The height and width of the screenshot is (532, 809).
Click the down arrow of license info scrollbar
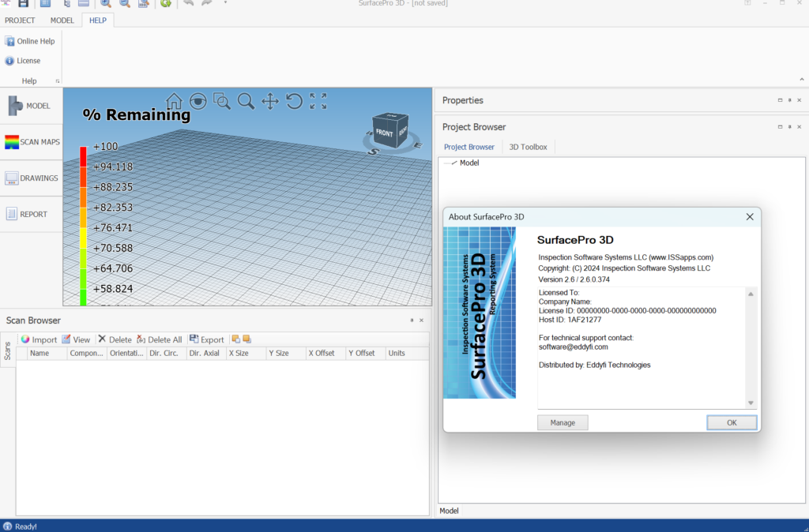pyautogui.click(x=751, y=403)
